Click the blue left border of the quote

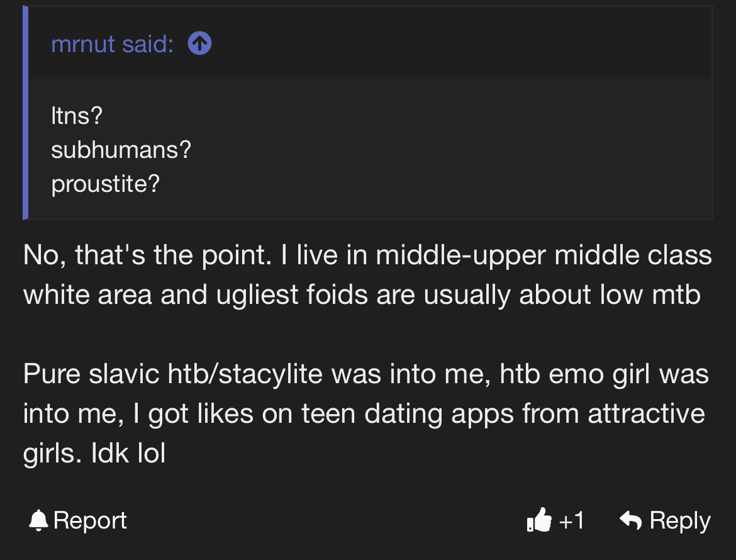click(26, 113)
